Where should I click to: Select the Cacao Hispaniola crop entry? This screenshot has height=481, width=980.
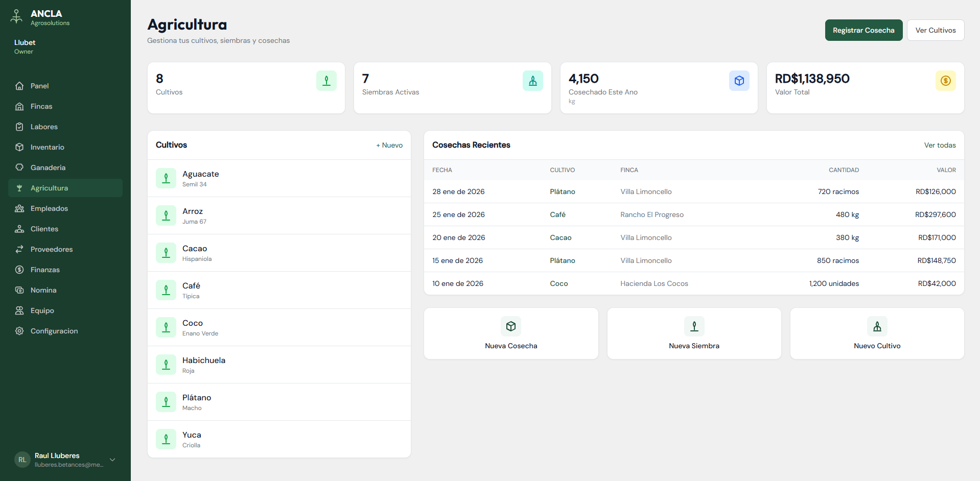(x=279, y=253)
